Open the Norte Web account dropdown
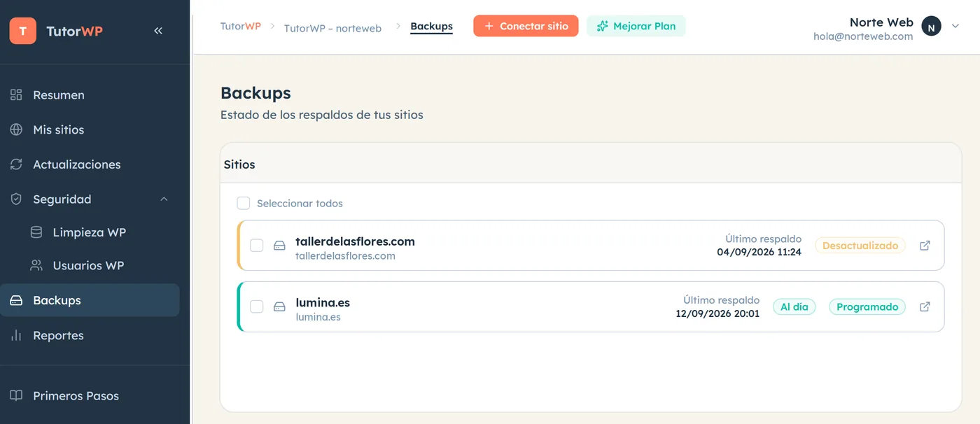Viewport: 980px width, 424px height. coord(955,27)
